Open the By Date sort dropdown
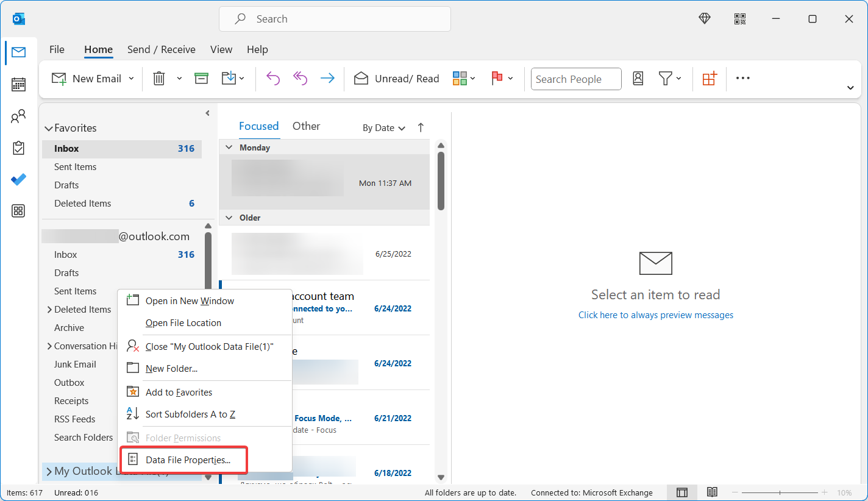This screenshot has width=868, height=501. click(384, 128)
